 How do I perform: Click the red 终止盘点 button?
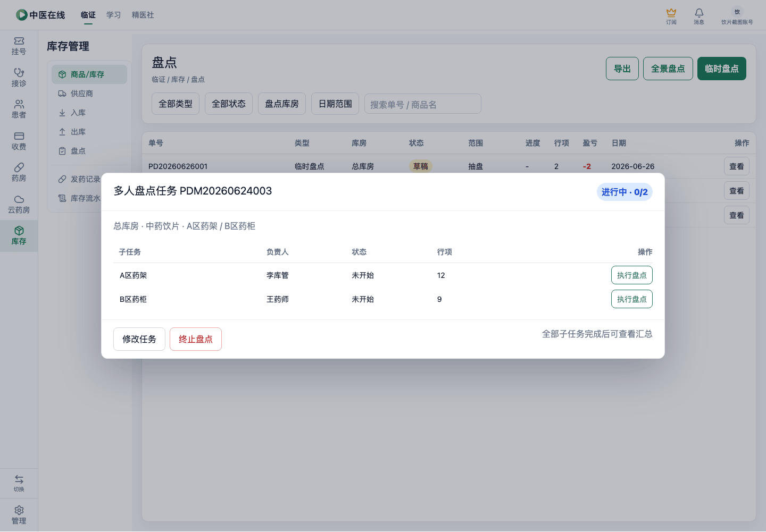pyautogui.click(x=196, y=339)
